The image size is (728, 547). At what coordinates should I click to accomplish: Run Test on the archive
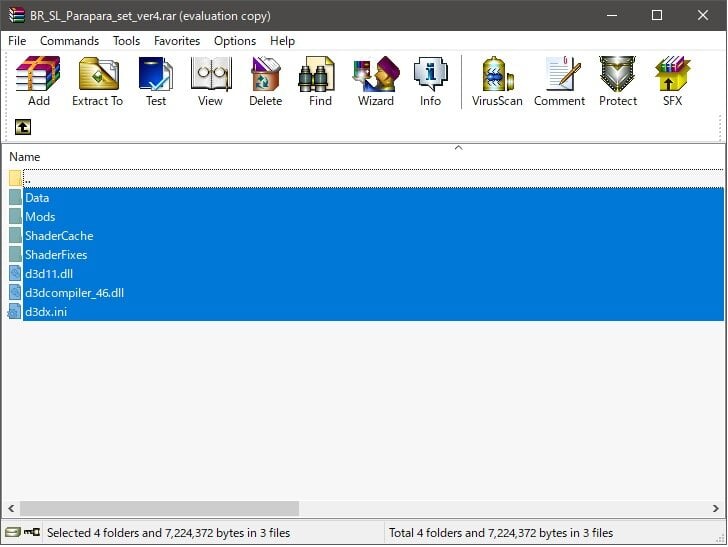pyautogui.click(x=156, y=82)
